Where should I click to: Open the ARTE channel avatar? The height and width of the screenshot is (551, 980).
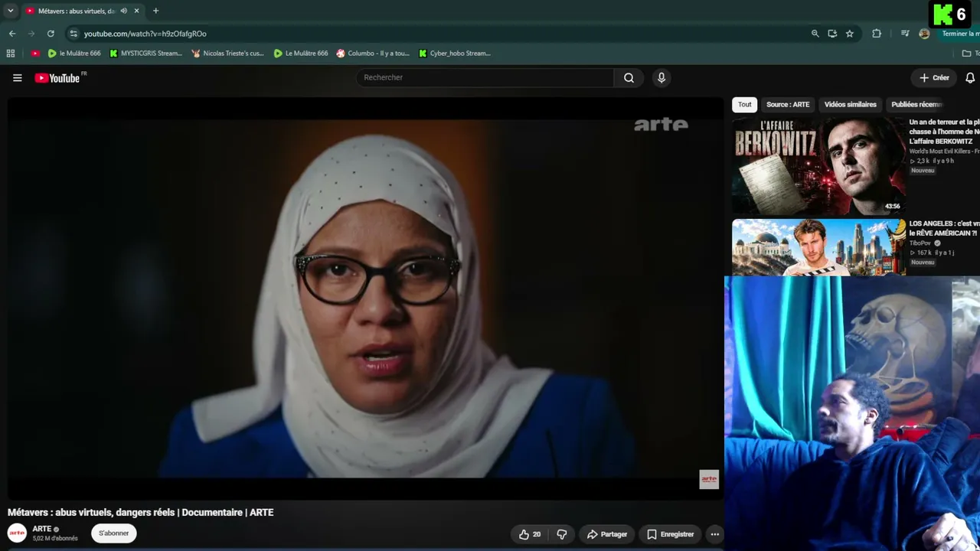coord(17,533)
